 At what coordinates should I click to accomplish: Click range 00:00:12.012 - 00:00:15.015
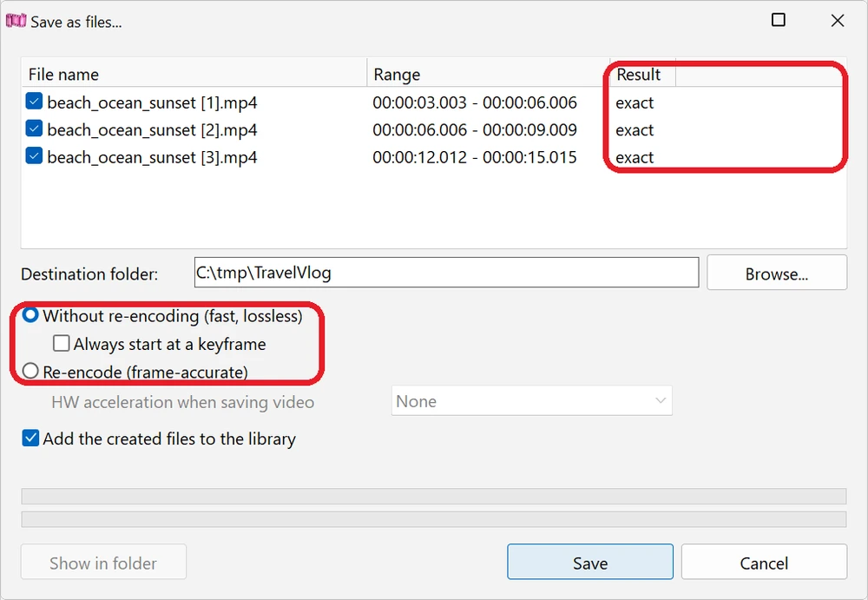pyautogui.click(x=475, y=157)
